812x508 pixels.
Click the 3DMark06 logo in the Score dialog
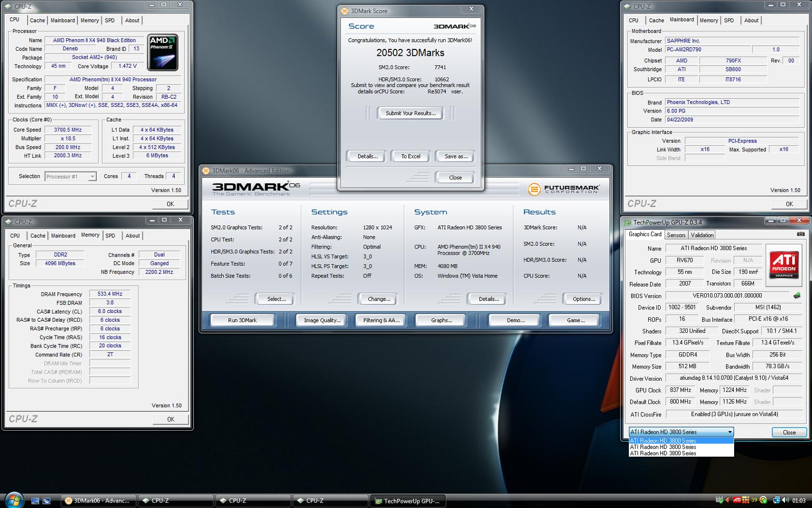454,26
